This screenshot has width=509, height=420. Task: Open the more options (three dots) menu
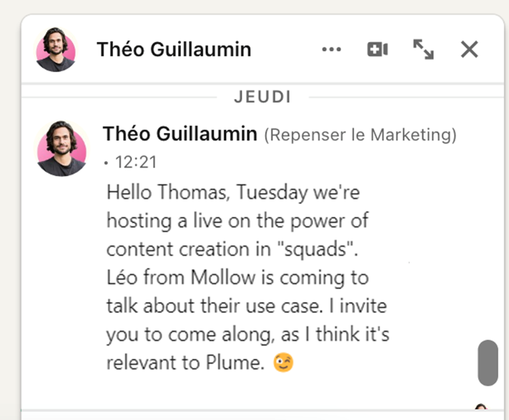[331, 50]
